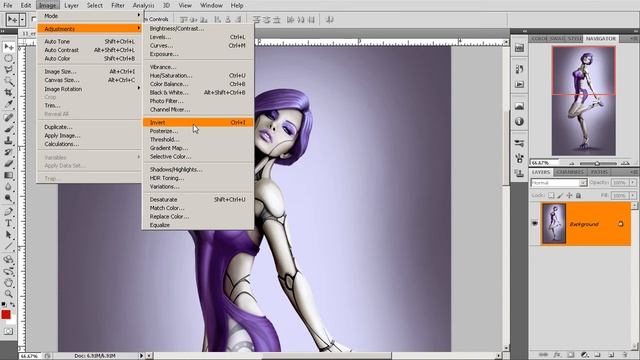
Task: Choose Invert from Adjustments submenu
Action: [x=198, y=122]
